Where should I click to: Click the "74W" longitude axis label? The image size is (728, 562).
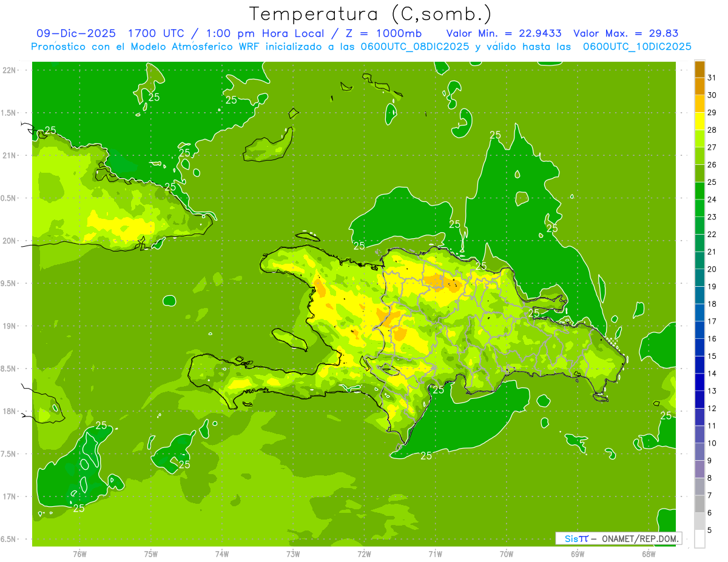point(221,554)
